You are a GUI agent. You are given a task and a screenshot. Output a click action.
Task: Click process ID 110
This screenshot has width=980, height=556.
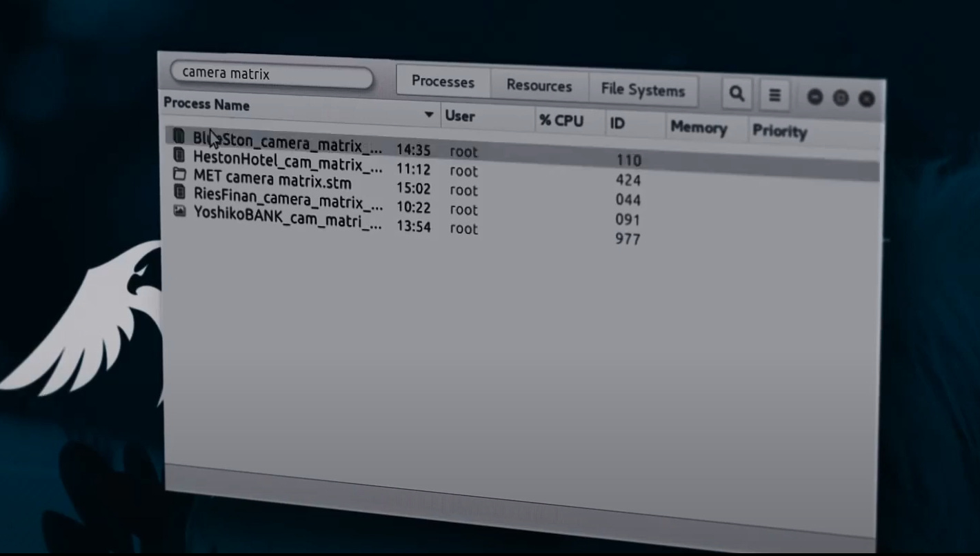(x=628, y=161)
